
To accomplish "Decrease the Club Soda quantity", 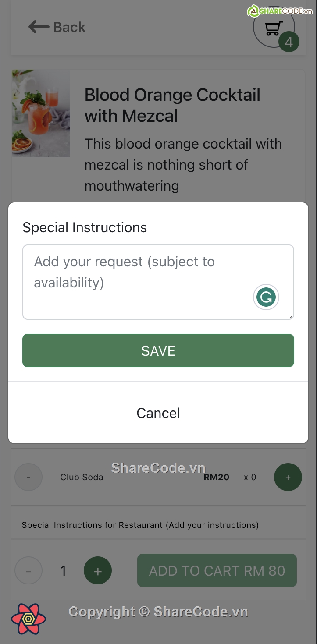I will (28, 477).
